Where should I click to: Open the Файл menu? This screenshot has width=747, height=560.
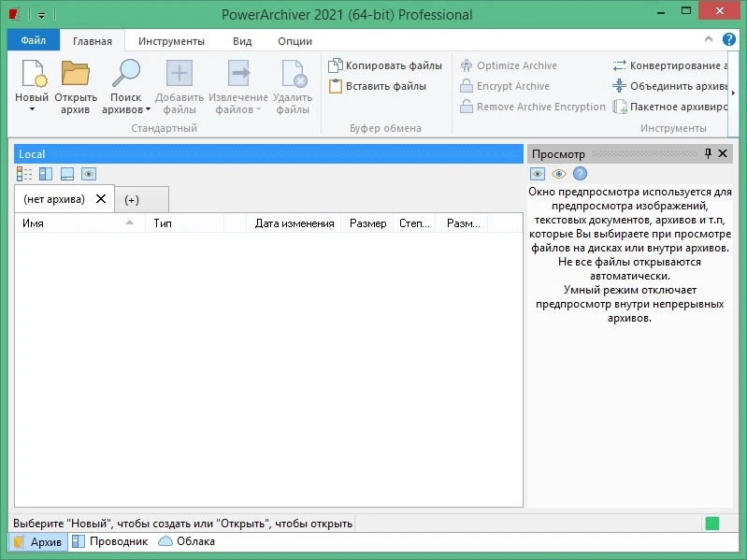[34, 40]
